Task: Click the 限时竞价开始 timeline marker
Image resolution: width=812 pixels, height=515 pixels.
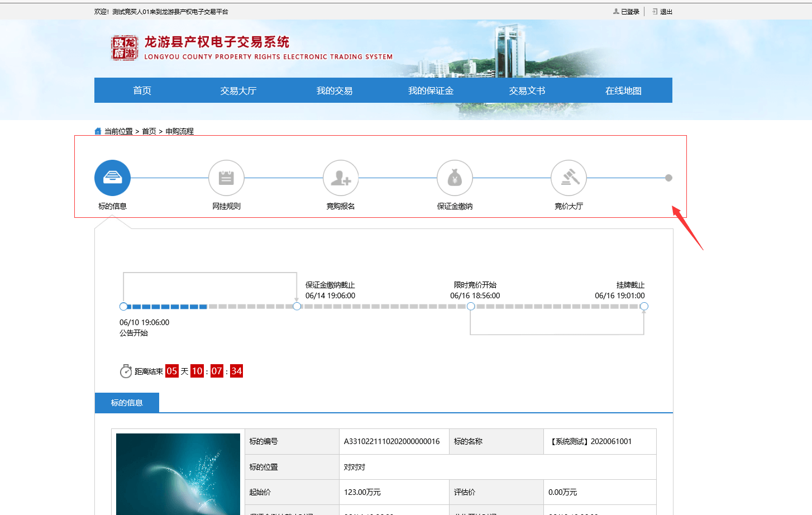Action: (471, 306)
